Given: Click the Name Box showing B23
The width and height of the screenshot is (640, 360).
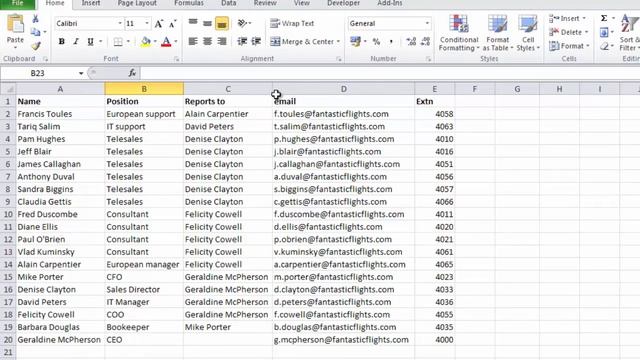Looking at the screenshot, I should (39, 73).
